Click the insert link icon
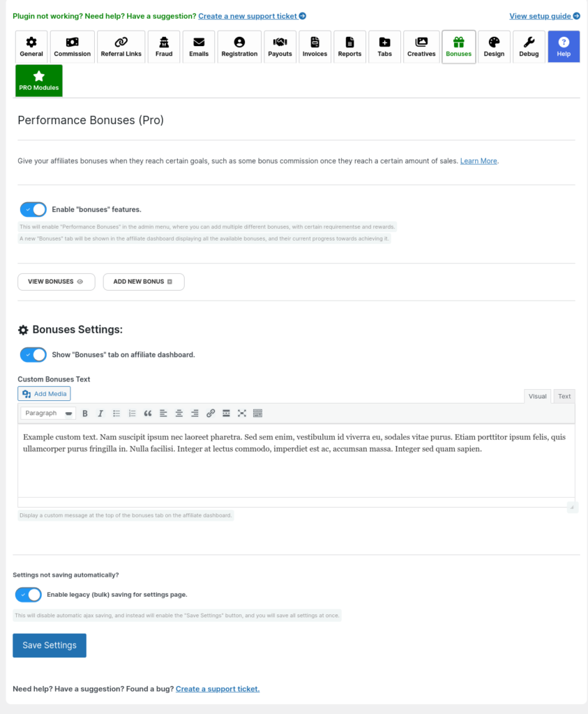 [x=211, y=413]
